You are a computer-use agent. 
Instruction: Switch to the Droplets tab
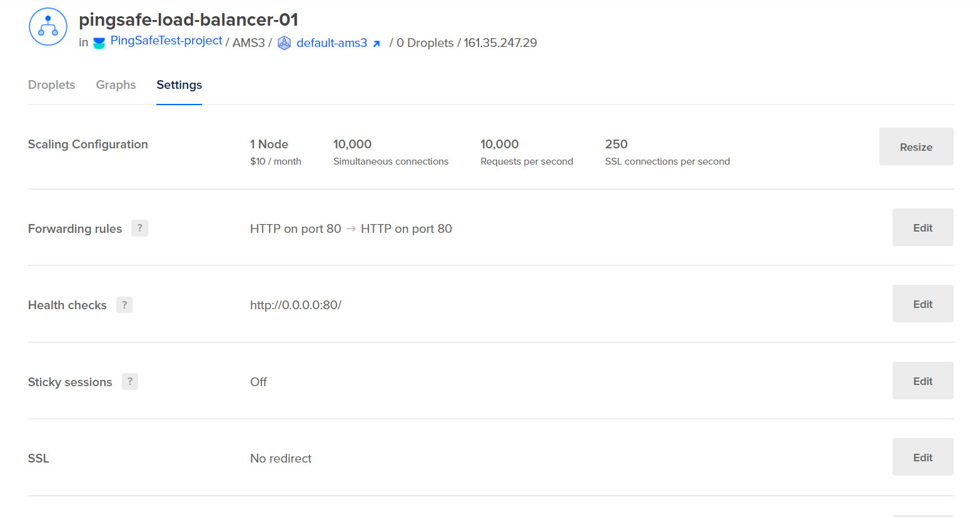coord(51,85)
